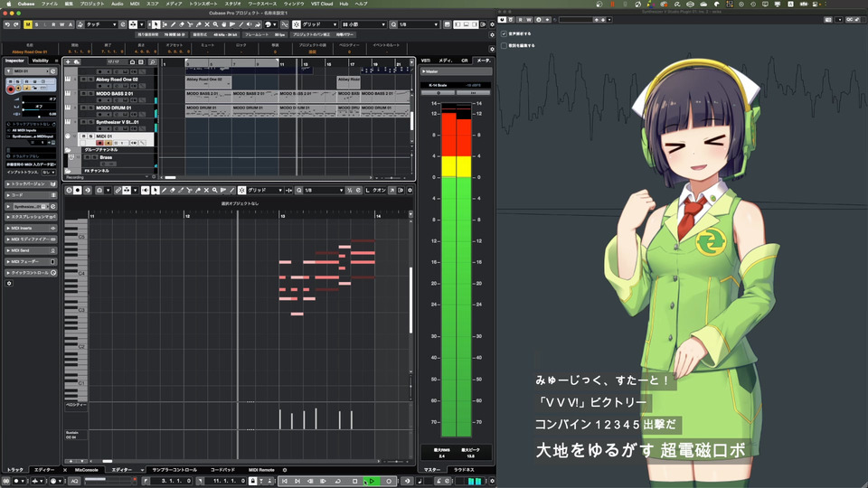Click the AQ auto quantize button
The width and height of the screenshot is (868, 488).
coord(74,482)
